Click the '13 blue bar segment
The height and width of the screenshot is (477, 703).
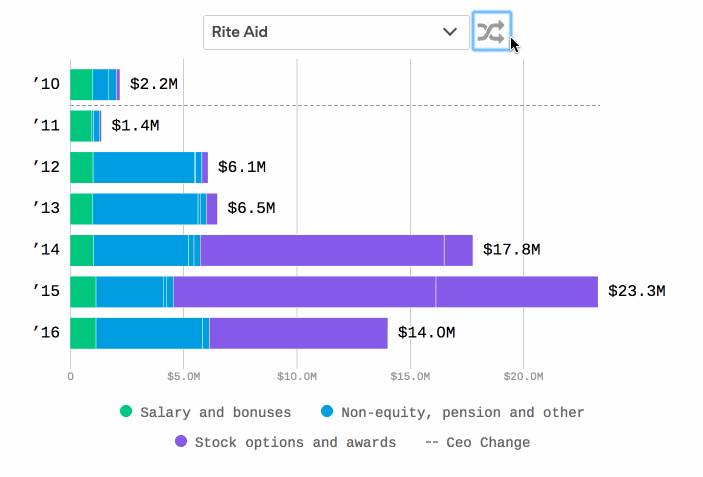coord(145,209)
